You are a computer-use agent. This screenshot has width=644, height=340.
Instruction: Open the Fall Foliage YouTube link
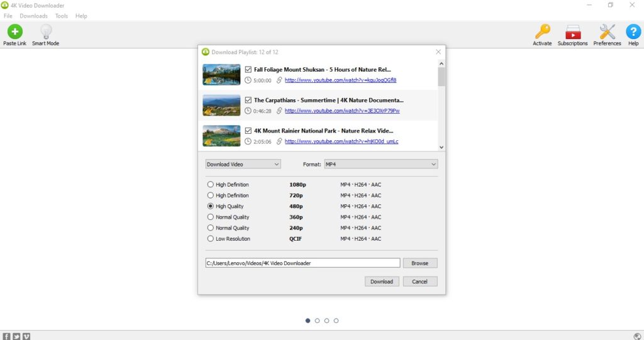coord(340,80)
